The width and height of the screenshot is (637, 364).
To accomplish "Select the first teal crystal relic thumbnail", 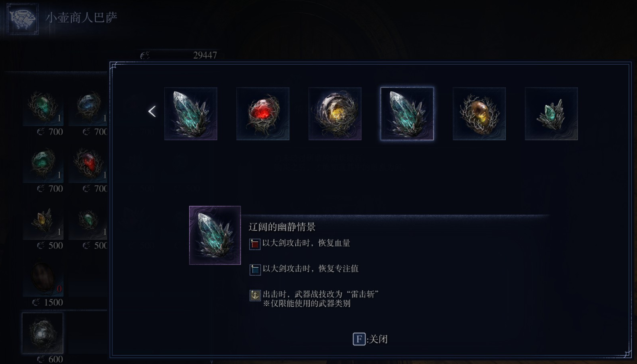I will [191, 114].
